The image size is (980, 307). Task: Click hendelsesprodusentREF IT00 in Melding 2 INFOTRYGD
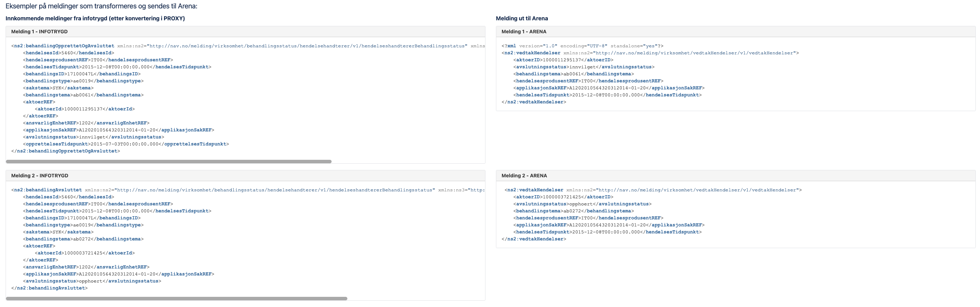pos(98,204)
